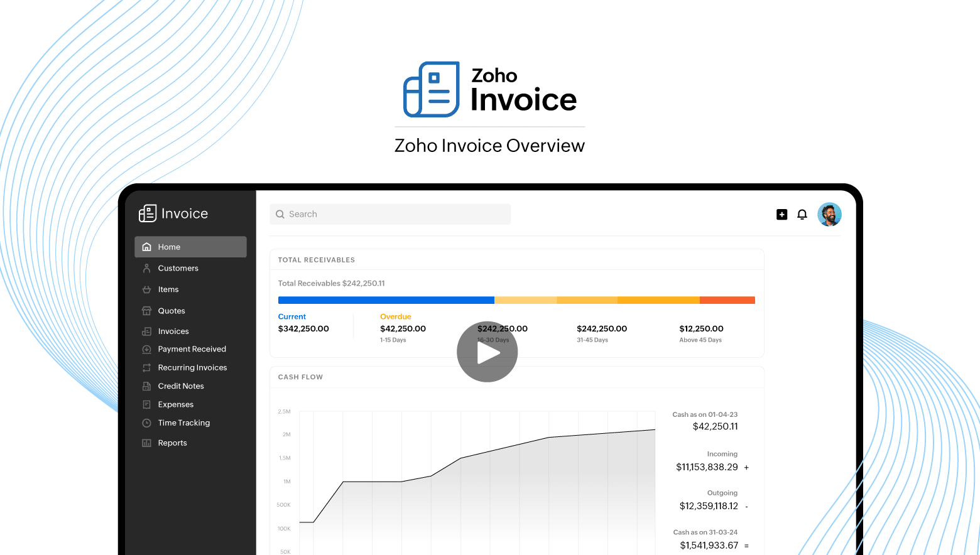This screenshot has height=555, width=980.
Task: Open the user profile avatar
Action: pos(829,215)
